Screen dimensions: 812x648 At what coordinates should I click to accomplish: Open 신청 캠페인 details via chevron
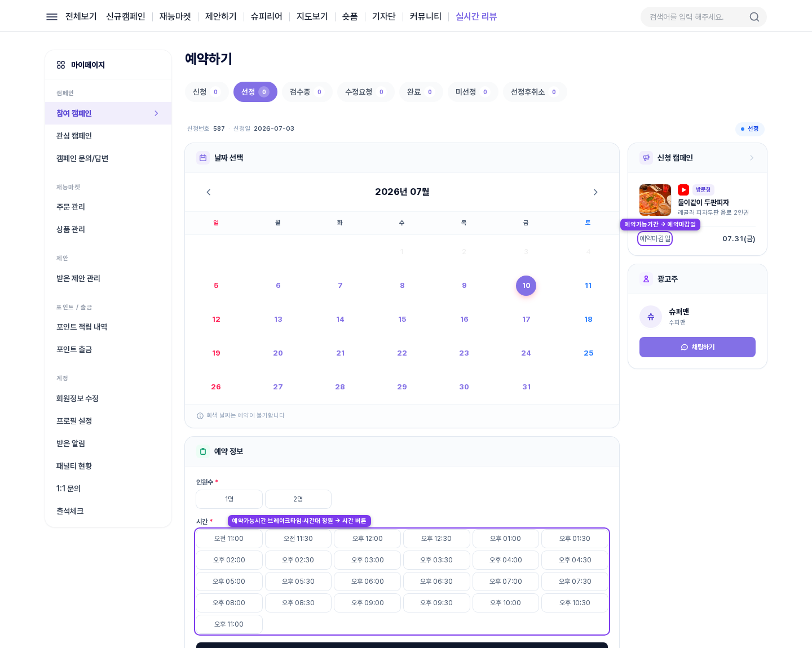[x=752, y=158]
